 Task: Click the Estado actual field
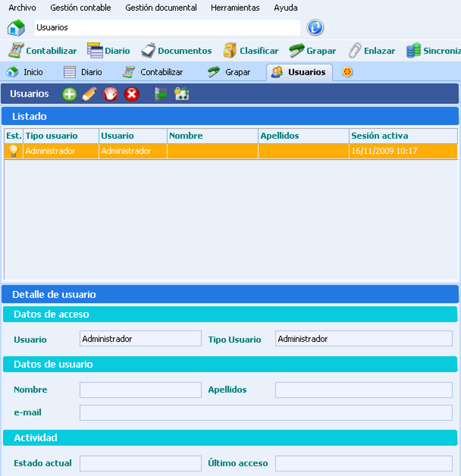tap(141, 463)
